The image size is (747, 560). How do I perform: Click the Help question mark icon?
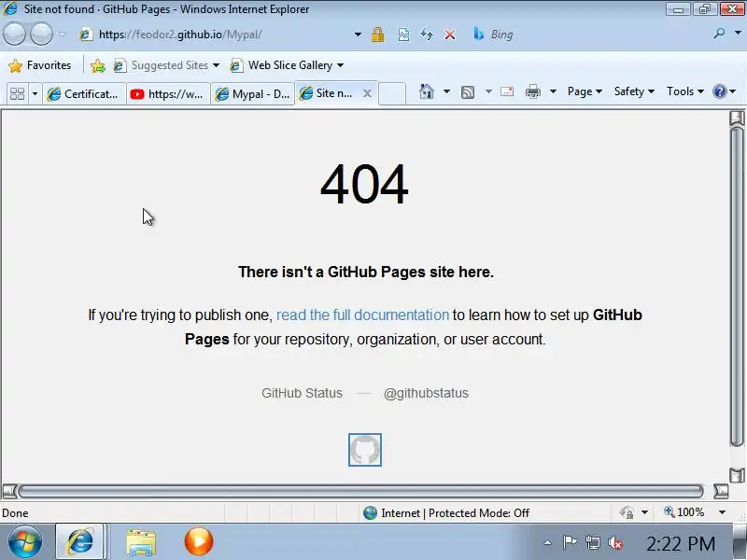pyautogui.click(x=719, y=91)
